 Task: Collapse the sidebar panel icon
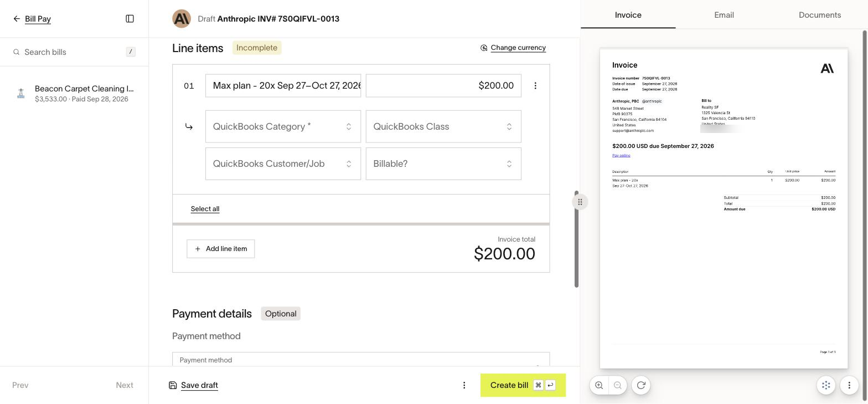[x=130, y=19]
